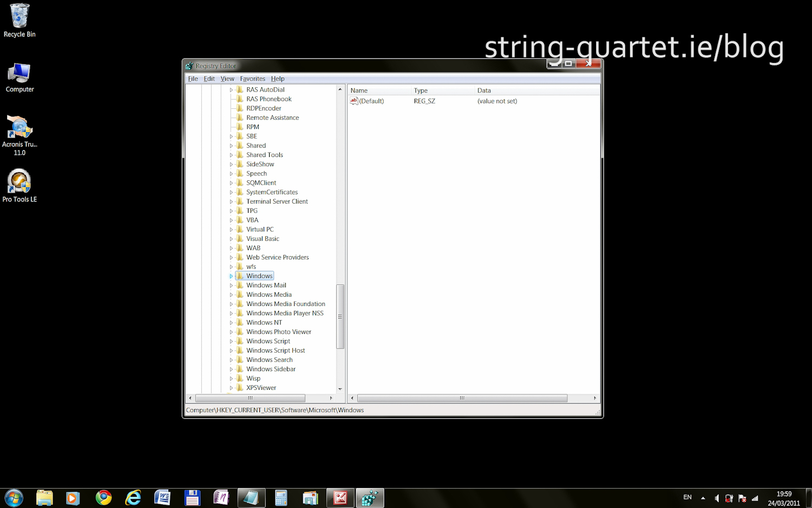Launch Google Chrome from the taskbar

103,498
